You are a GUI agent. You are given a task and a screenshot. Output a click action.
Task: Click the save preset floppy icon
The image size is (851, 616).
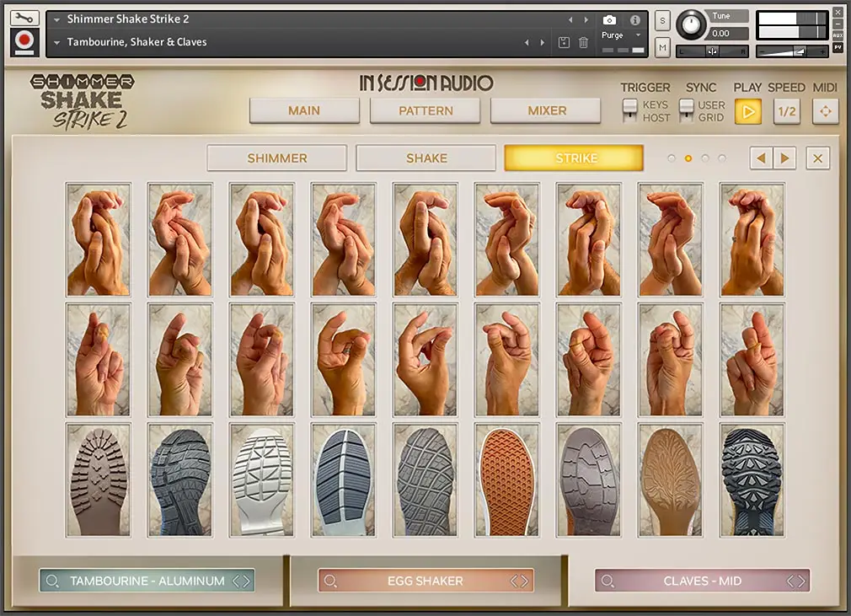click(564, 42)
